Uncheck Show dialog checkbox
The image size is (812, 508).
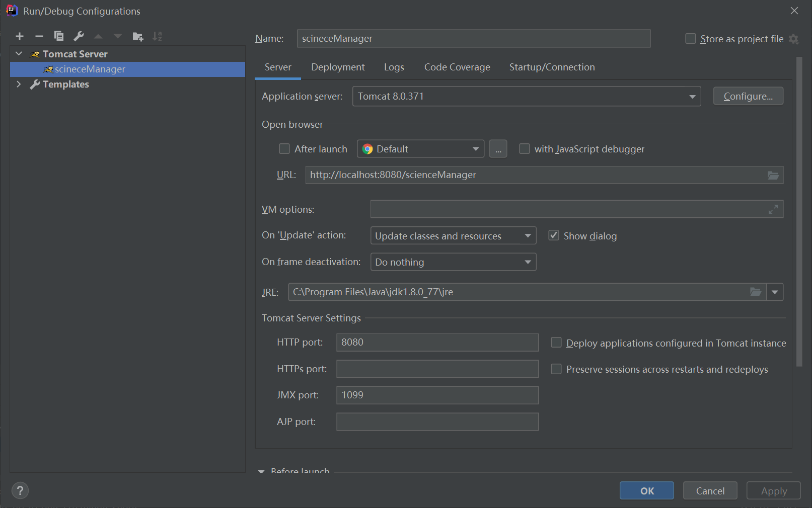pyautogui.click(x=554, y=235)
